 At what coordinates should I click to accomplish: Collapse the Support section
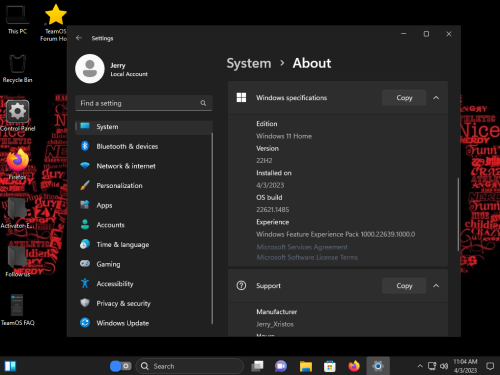pyautogui.click(x=436, y=286)
